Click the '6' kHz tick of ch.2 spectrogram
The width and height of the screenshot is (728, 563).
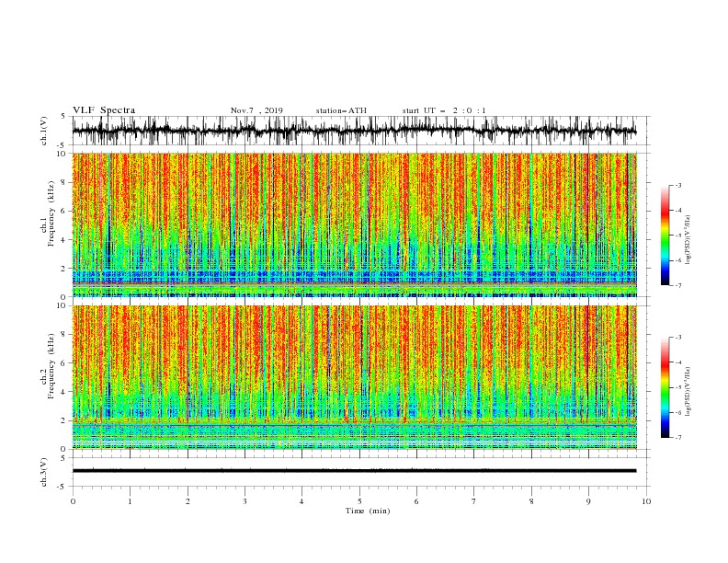click(63, 363)
